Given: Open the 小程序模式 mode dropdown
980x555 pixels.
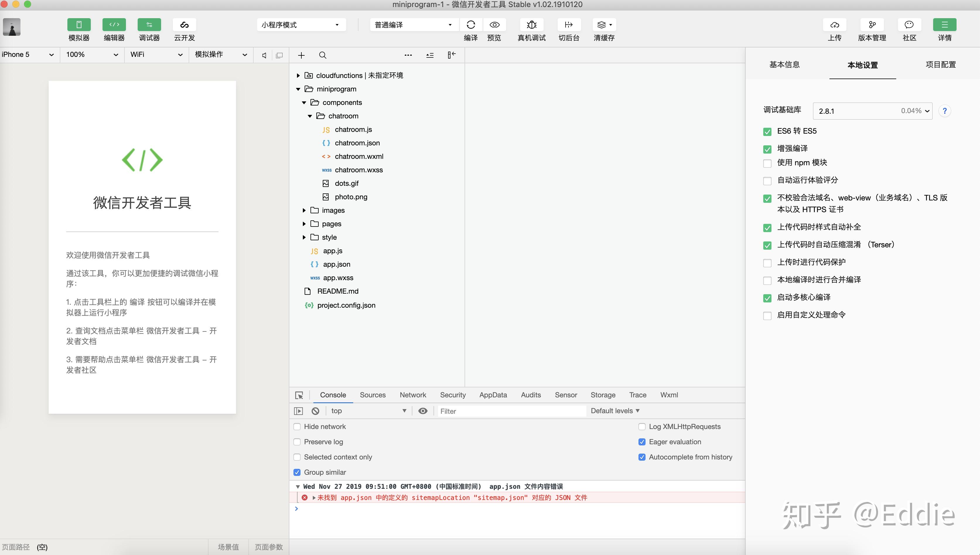Looking at the screenshot, I should click(301, 25).
